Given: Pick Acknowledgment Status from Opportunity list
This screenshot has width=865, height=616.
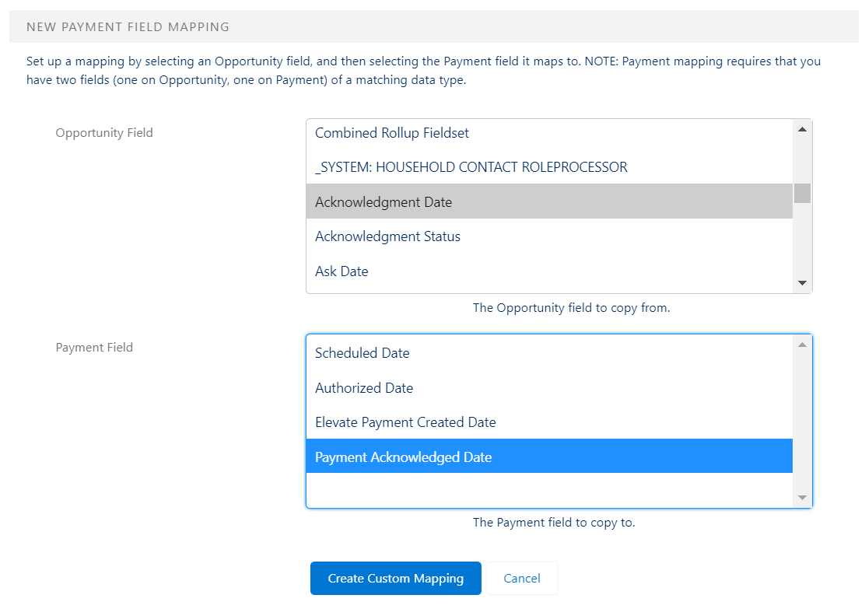Looking at the screenshot, I should (387, 236).
